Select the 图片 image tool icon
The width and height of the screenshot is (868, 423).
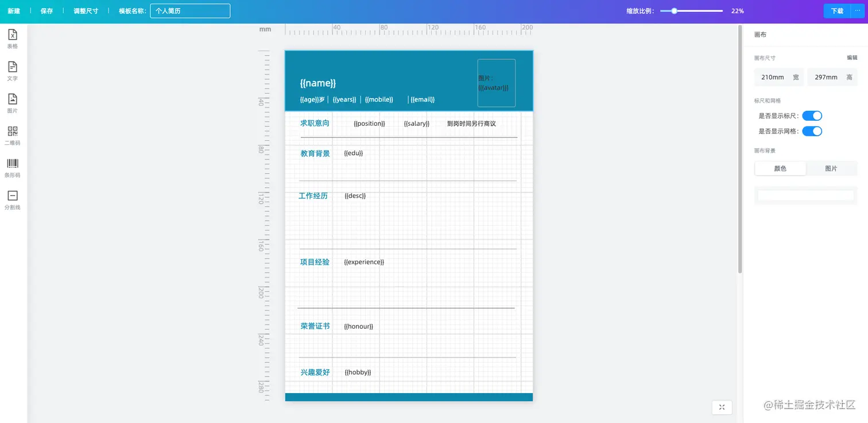13,103
